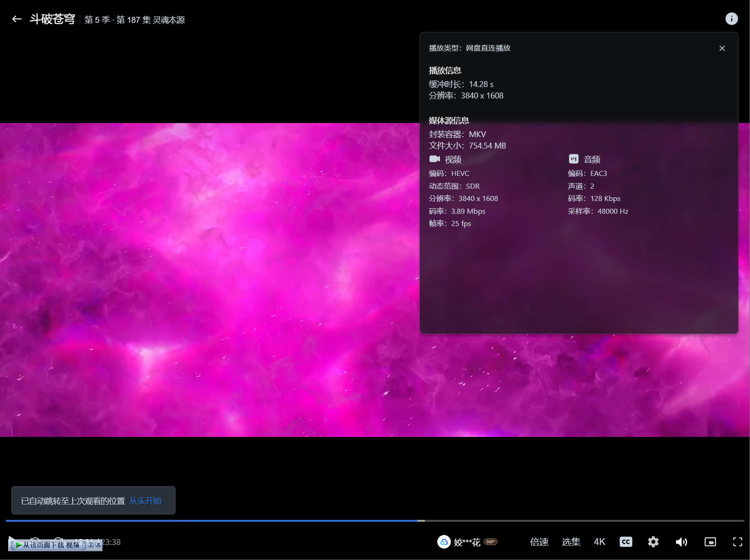This screenshot has width=750, height=560.
Task: Click the file size 754.54 MB value
Action: coord(487,146)
